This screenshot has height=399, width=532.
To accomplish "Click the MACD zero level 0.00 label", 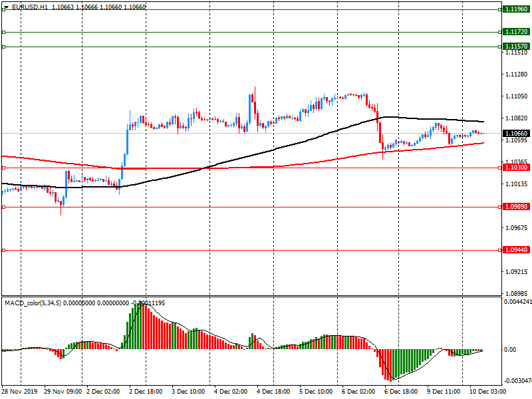I will (510, 350).
